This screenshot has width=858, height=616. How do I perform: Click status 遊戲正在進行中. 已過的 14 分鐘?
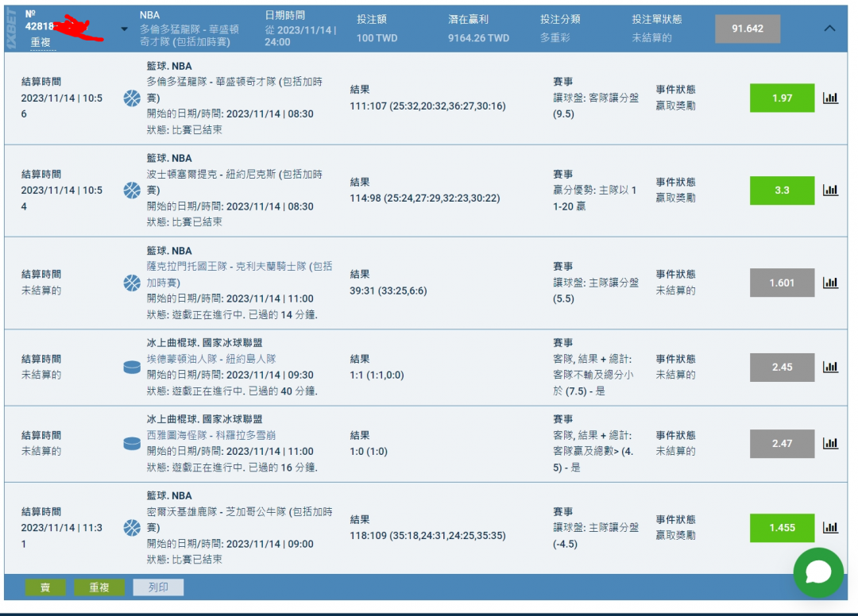coord(232,315)
